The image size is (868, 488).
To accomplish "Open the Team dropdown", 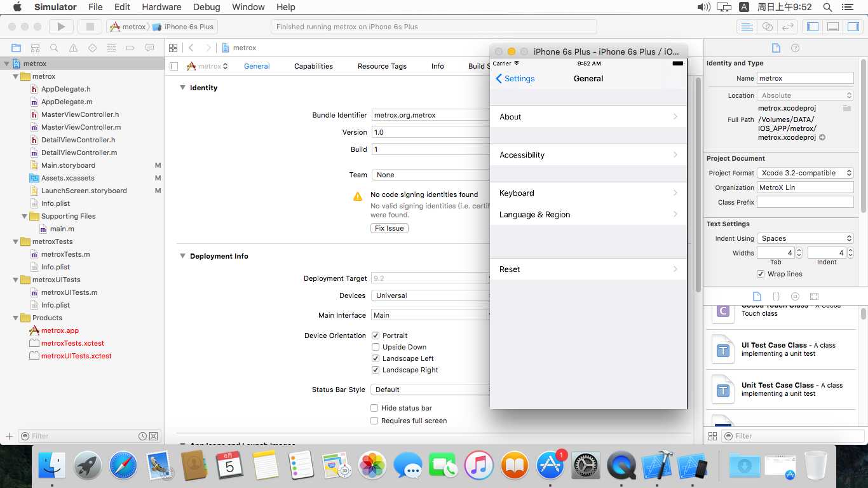I will (431, 175).
